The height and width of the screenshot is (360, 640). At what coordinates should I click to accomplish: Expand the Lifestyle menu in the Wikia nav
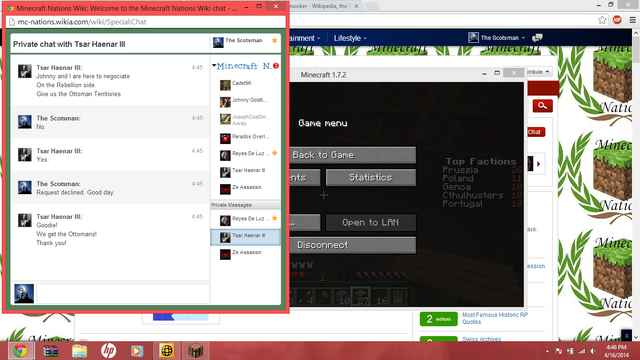point(350,38)
